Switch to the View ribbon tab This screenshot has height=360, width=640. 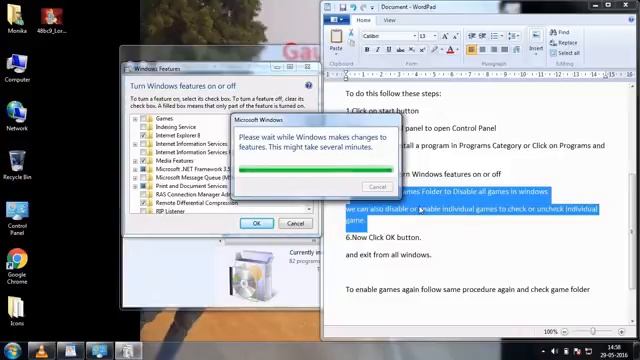[x=389, y=20]
